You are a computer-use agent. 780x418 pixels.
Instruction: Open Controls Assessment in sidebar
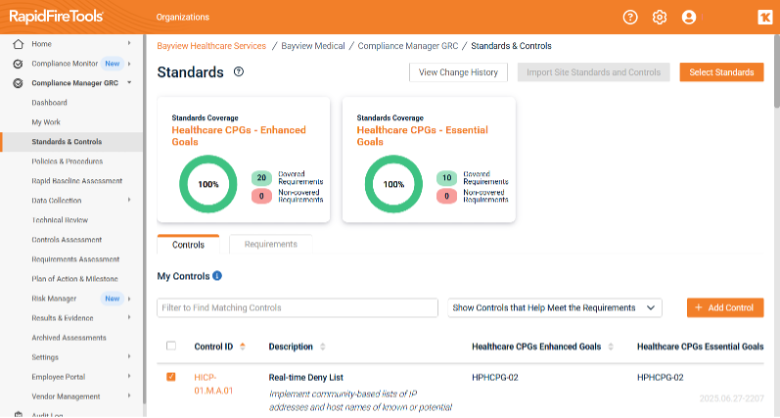click(x=67, y=239)
